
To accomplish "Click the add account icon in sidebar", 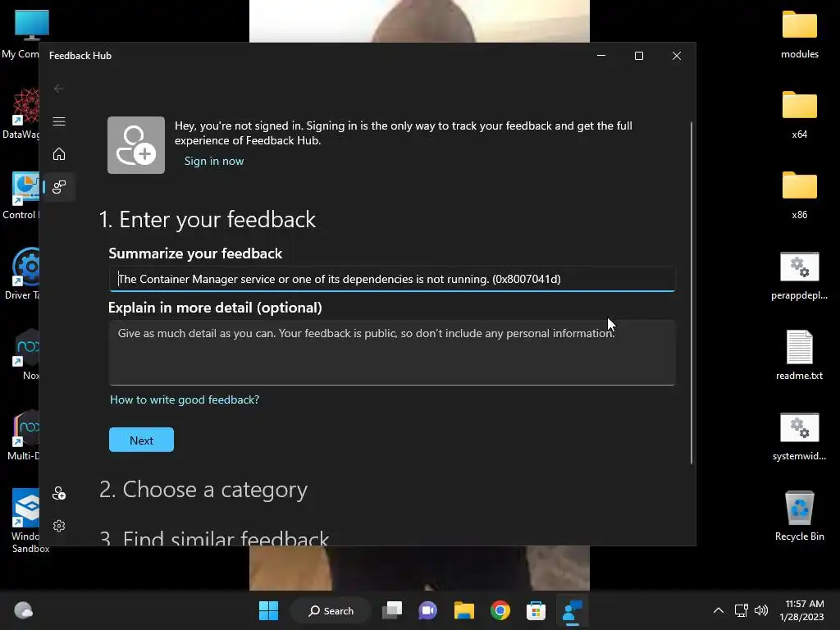I will [59, 493].
